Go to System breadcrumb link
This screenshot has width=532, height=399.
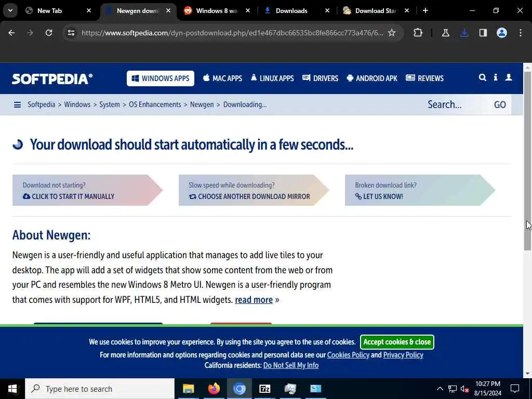[x=110, y=104]
